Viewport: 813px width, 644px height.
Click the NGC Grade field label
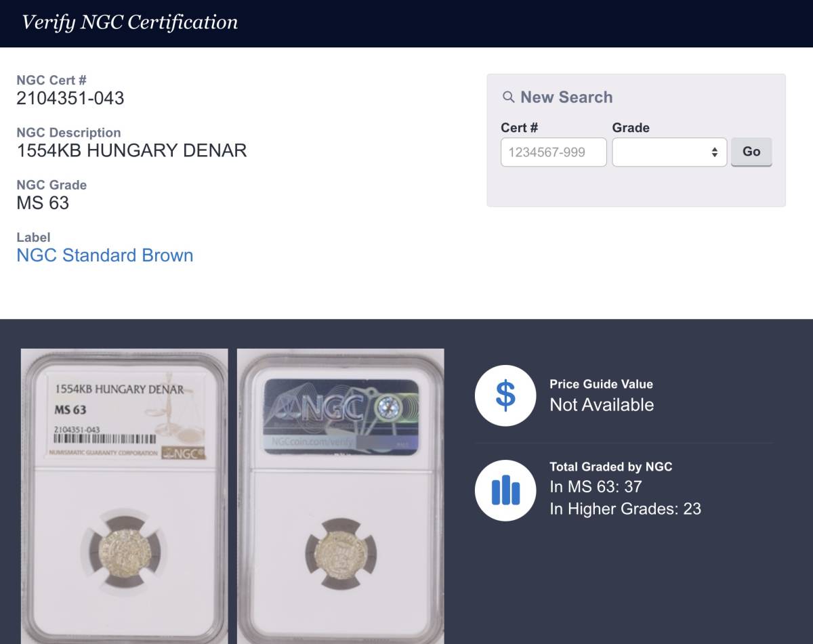[51, 185]
